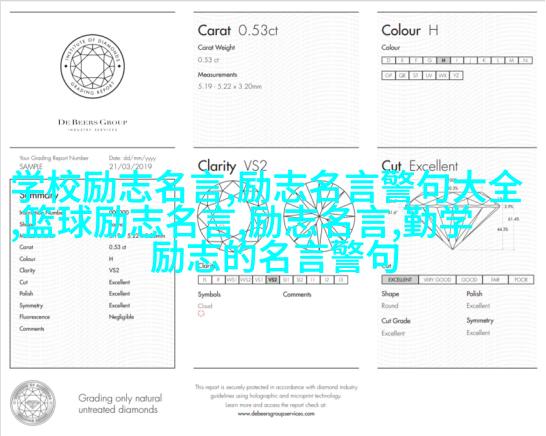Image resolution: width=546 pixels, height=436 pixels.
Task: Click the 'Clarity VS2' section heading
Action: coord(232,166)
